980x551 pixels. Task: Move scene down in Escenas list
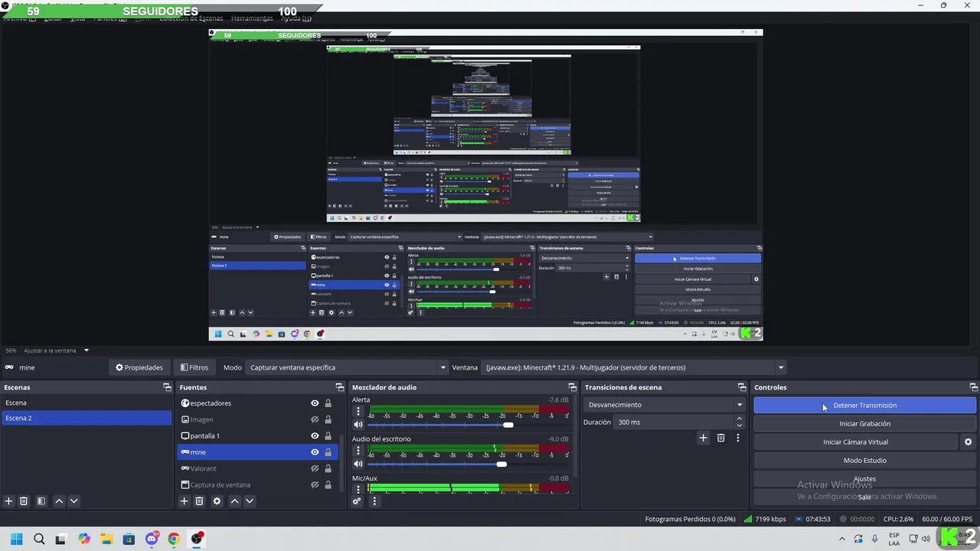pyautogui.click(x=73, y=501)
